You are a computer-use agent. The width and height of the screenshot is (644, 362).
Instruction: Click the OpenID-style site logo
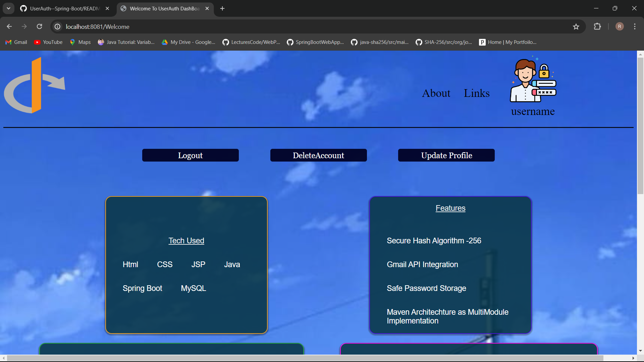(35, 85)
